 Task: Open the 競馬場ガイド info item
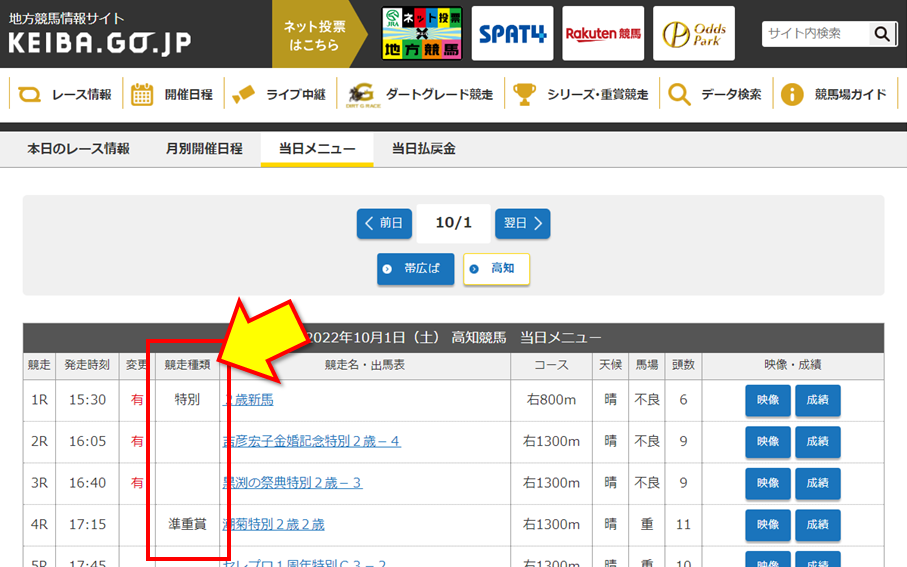pyautogui.click(x=835, y=95)
